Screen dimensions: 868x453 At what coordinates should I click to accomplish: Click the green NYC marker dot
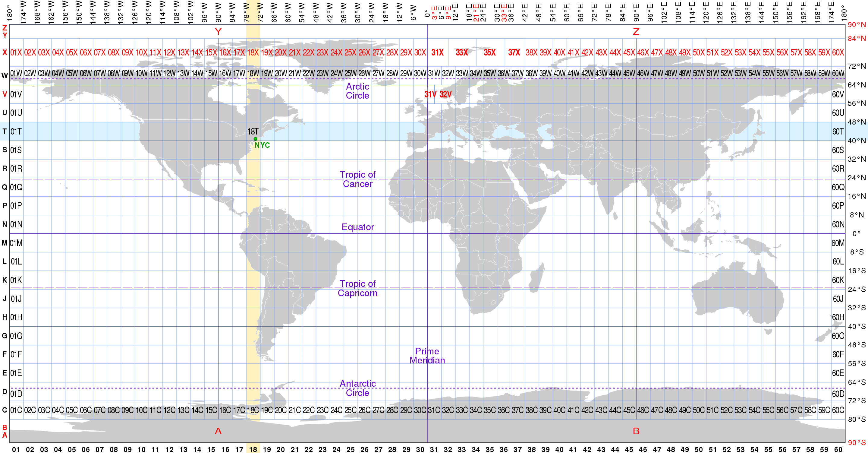pyautogui.click(x=255, y=139)
